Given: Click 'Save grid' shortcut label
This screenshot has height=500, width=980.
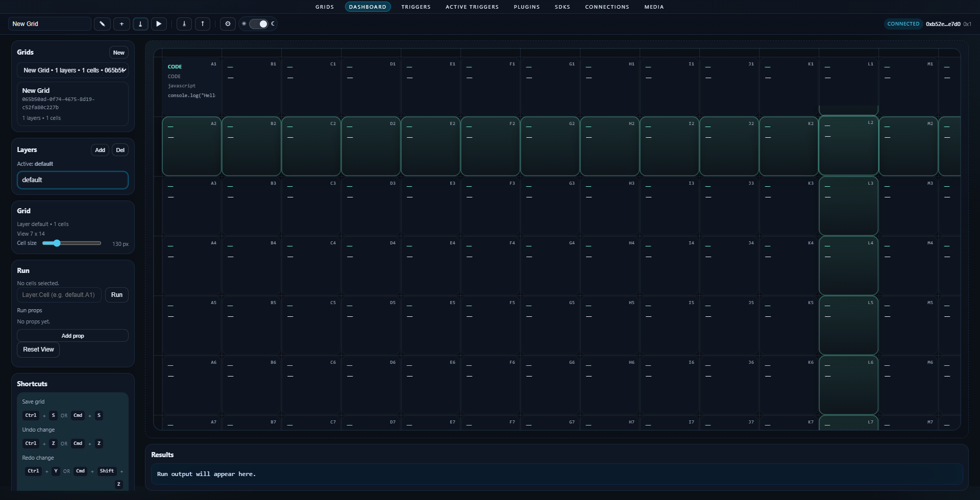Looking at the screenshot, I should point(33,402).
